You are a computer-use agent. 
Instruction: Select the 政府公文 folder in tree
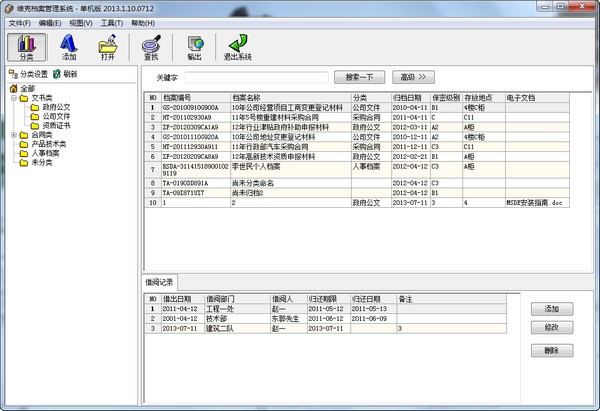pyautogui.click(x=56, y=107)
